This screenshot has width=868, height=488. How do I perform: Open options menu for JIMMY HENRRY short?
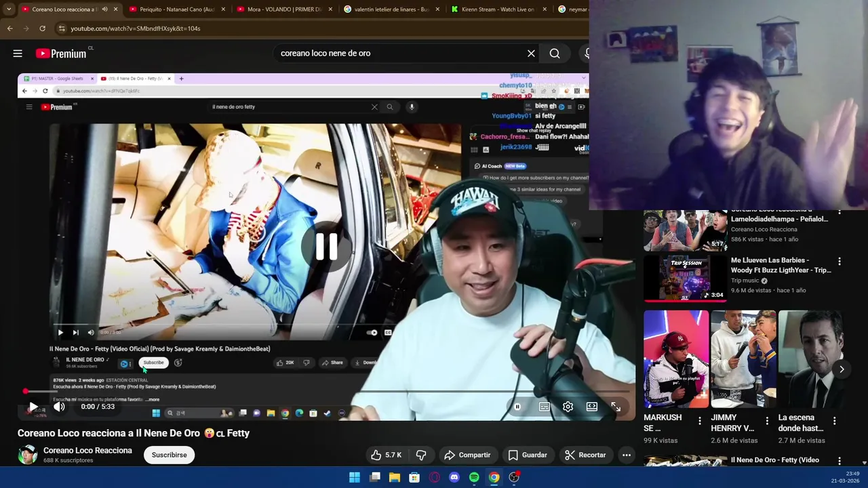[767, 421]
